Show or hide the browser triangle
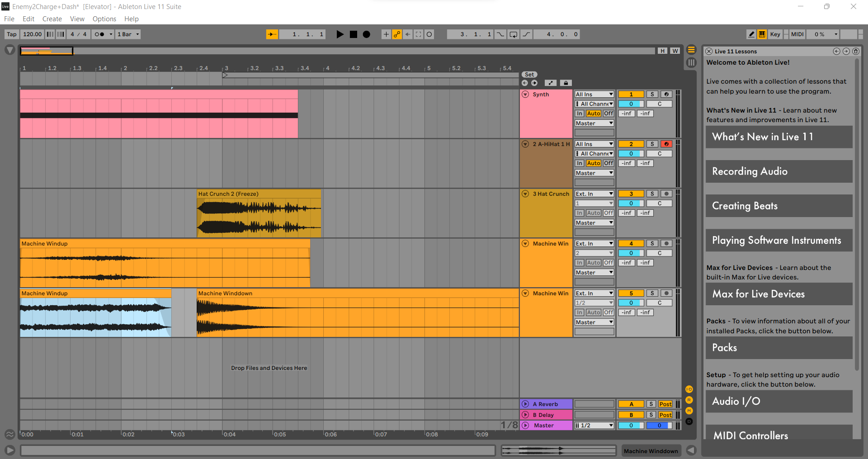This screenshot has width=868, height=459. (9, 50)
